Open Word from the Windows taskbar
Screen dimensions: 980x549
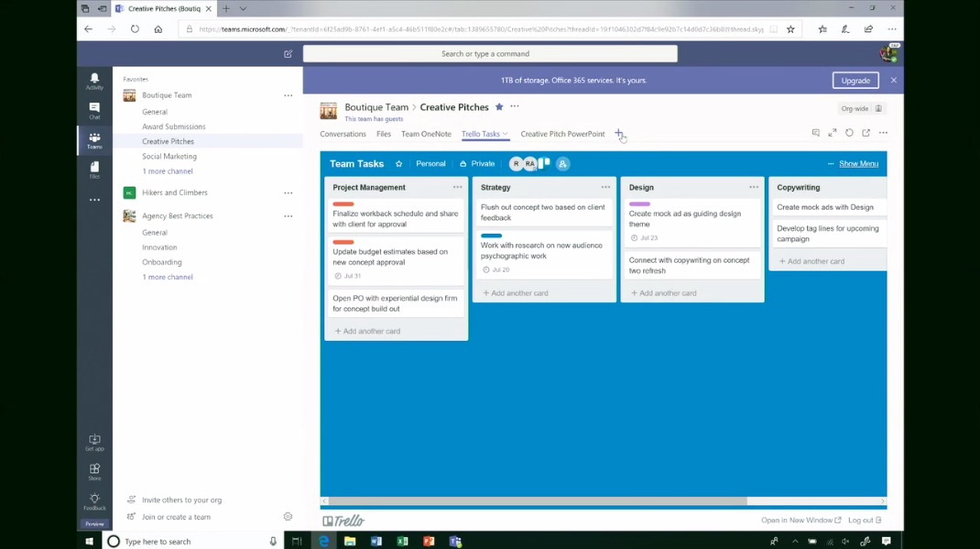(376, 542)
